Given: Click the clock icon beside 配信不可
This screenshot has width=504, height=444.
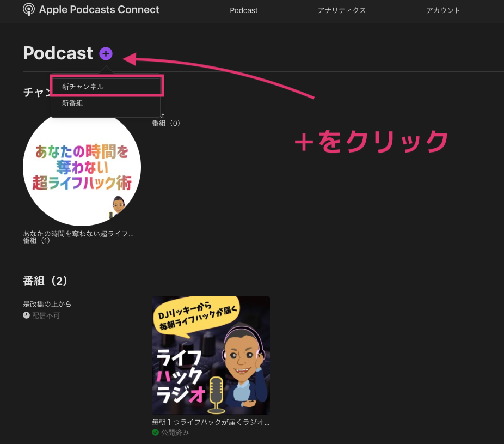Looking at the screenshot, I should coord(26,315).
